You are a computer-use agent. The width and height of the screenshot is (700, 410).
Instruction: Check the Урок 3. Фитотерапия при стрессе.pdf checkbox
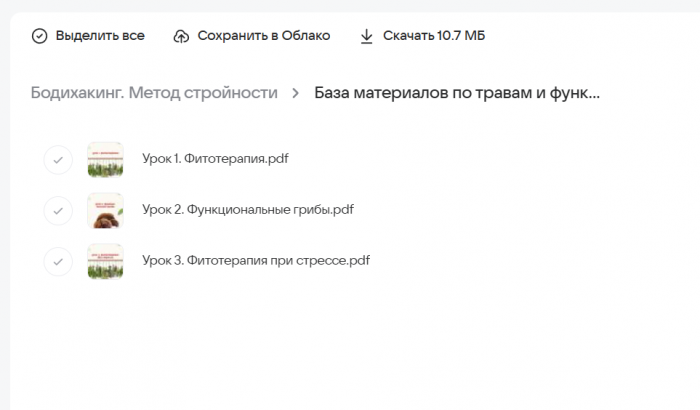[x=58, y=261]
